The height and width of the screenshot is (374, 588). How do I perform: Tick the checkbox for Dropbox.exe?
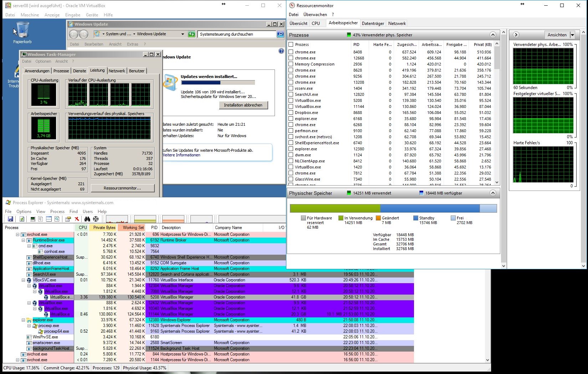pos(291,113)
